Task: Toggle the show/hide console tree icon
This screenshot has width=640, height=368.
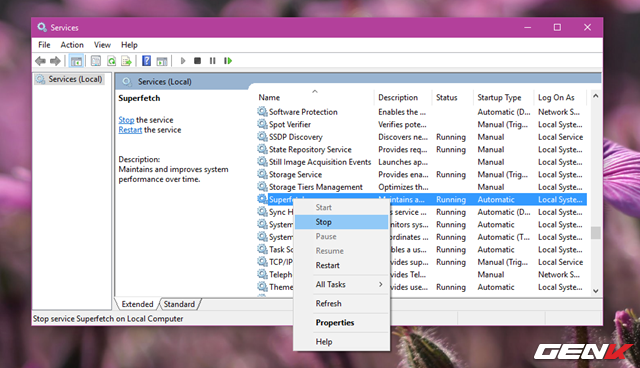Action: point(76,61)
